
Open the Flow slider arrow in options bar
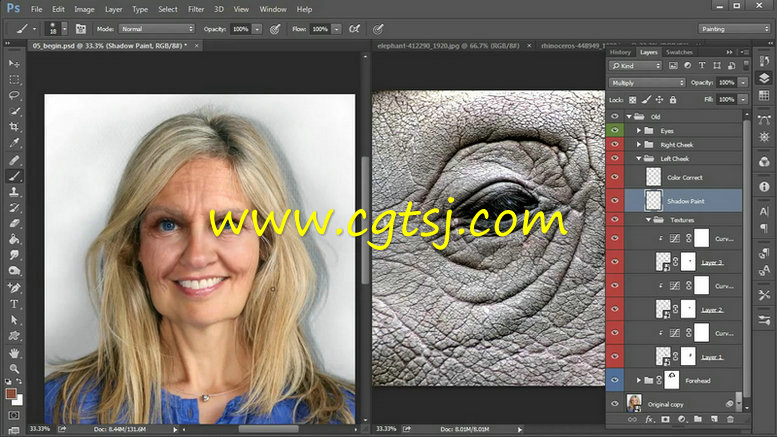click(336, 29)
